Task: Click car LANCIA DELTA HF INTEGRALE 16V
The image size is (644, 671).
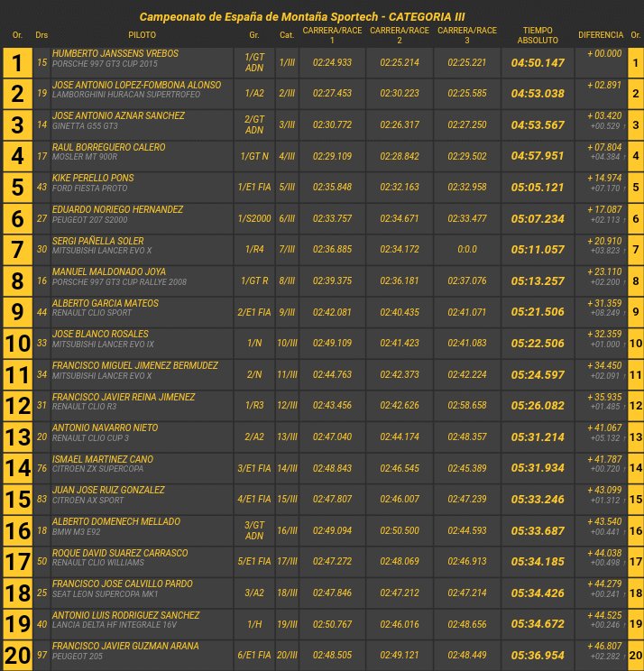Action: point(115,625)
